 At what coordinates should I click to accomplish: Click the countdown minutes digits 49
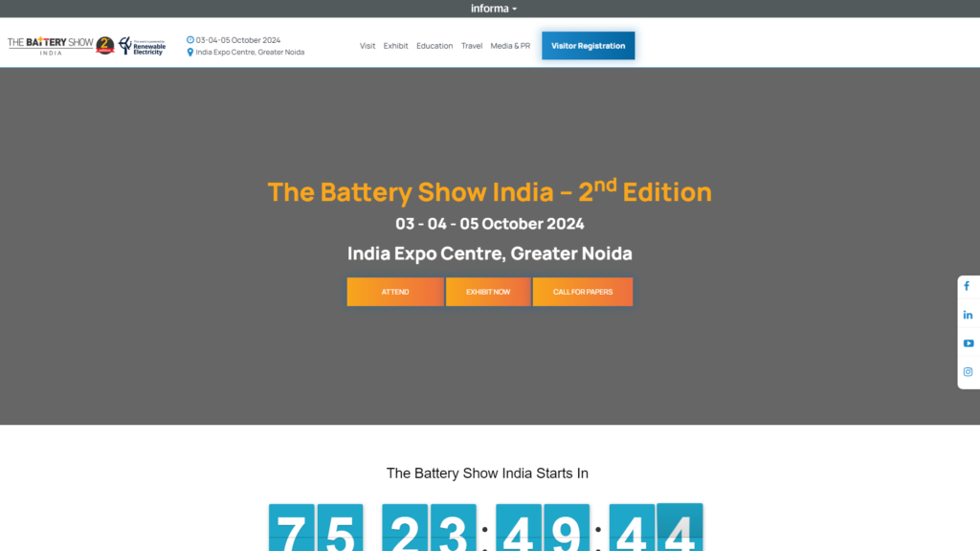pyautogui.click(x=543, y=527)
